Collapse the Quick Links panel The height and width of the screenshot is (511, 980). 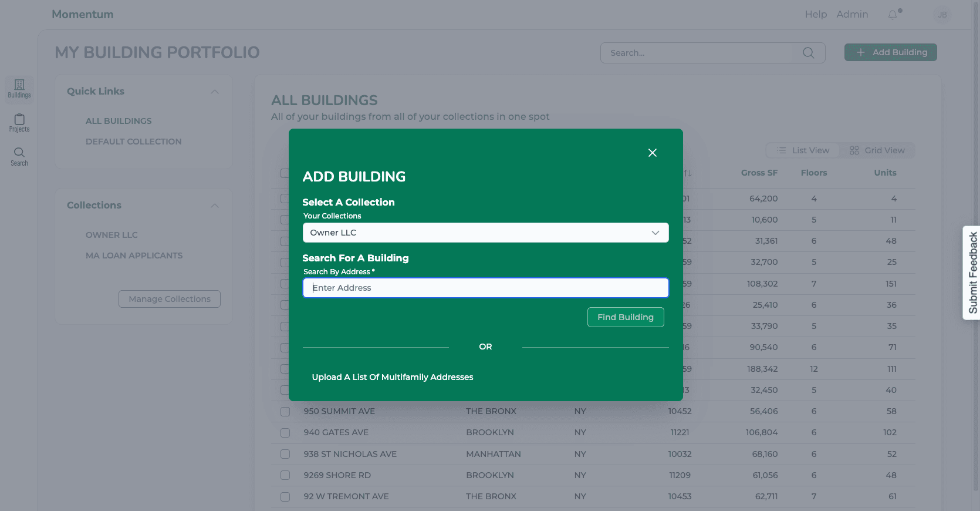(x=215, y=92)
